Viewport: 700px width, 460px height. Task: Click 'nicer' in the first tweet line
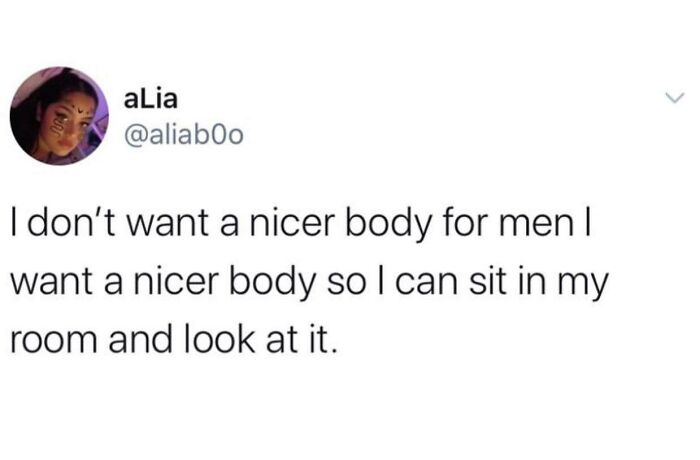coord(292,223)
